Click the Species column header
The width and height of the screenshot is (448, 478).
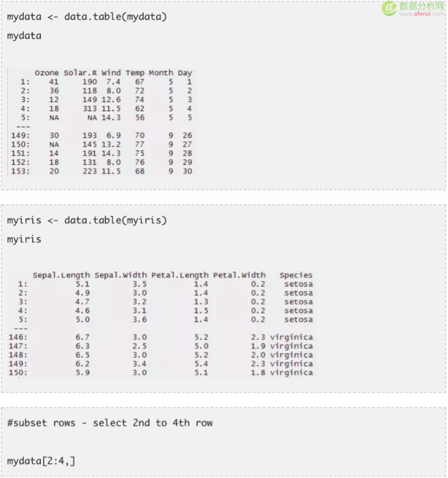coord(296,275)
